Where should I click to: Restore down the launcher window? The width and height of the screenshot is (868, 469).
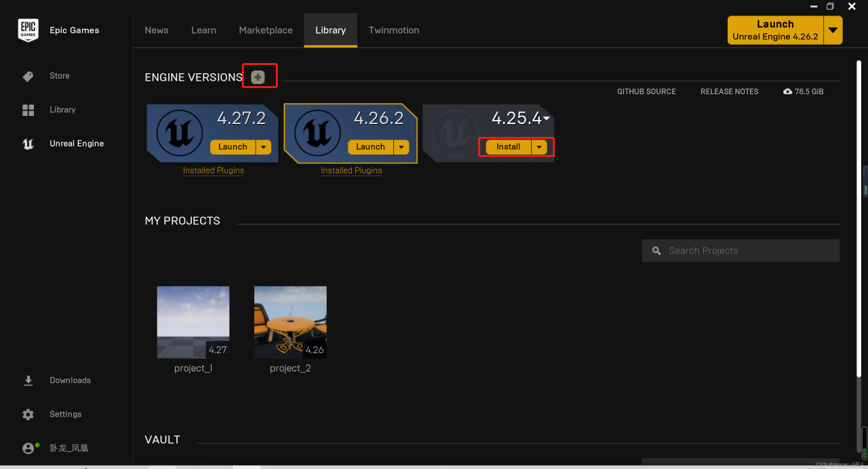(x=830, y=6)
